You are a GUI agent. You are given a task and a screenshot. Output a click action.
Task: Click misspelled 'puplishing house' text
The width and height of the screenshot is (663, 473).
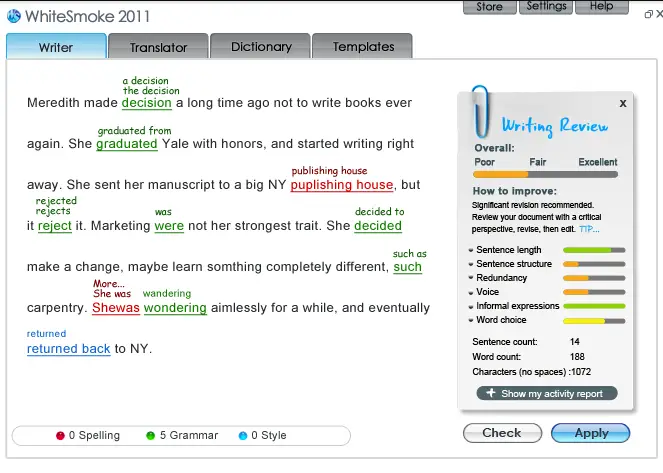342,185
